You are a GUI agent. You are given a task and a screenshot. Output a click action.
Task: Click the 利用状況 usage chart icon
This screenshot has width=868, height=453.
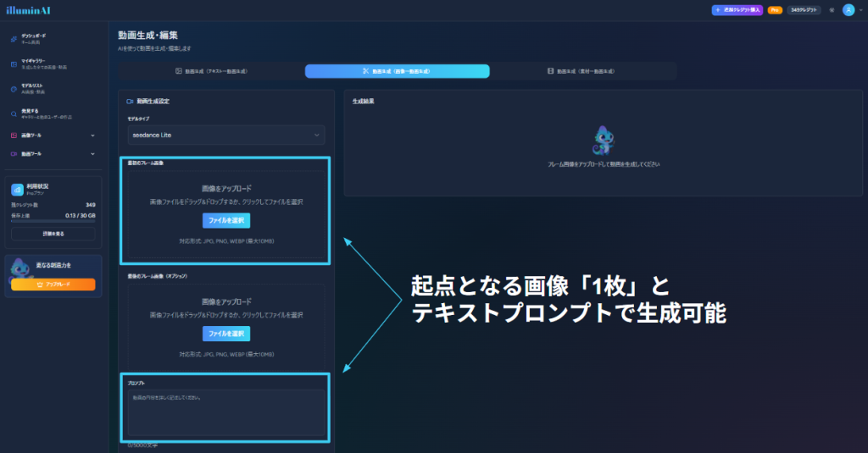[17, 190]
